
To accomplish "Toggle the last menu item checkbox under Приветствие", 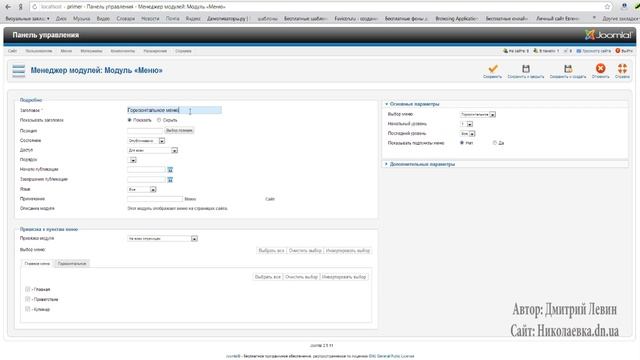I will (28, 309).
